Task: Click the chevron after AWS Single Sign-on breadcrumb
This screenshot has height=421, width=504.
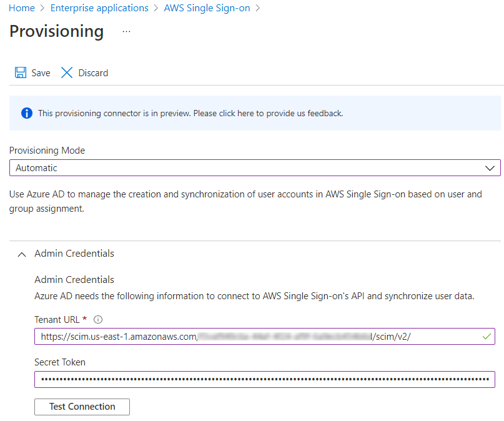Action: (x=257, y=9)
